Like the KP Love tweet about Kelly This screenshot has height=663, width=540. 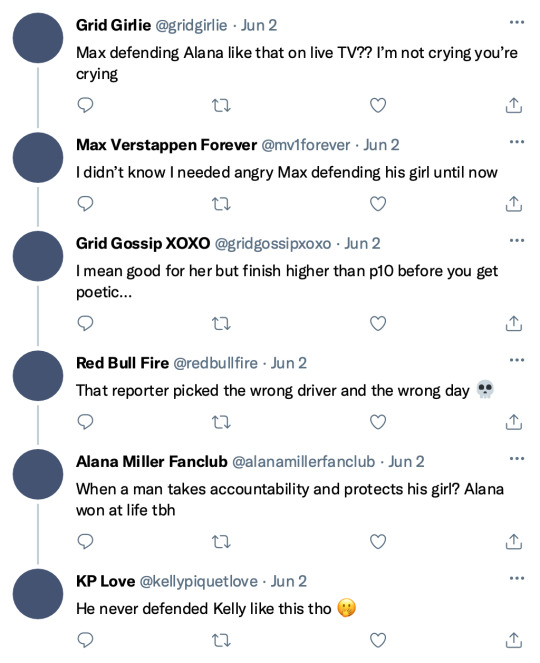tap(378, 640)
